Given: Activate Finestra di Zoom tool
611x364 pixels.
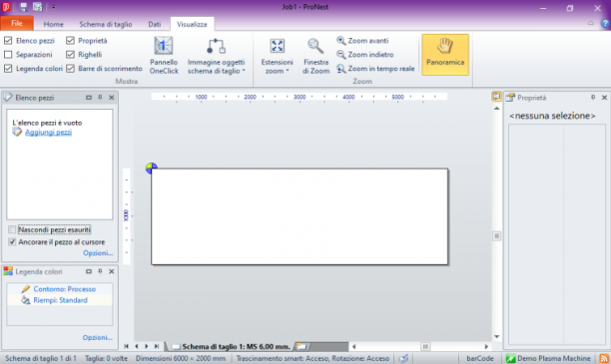Looking at the screenshot, I should [x=315, y=55].
